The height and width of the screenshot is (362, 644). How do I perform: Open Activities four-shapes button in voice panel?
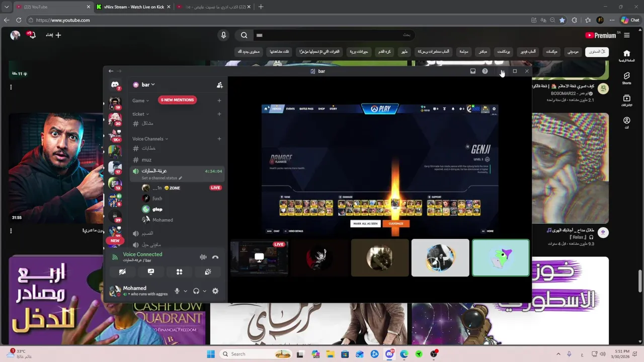179,272
